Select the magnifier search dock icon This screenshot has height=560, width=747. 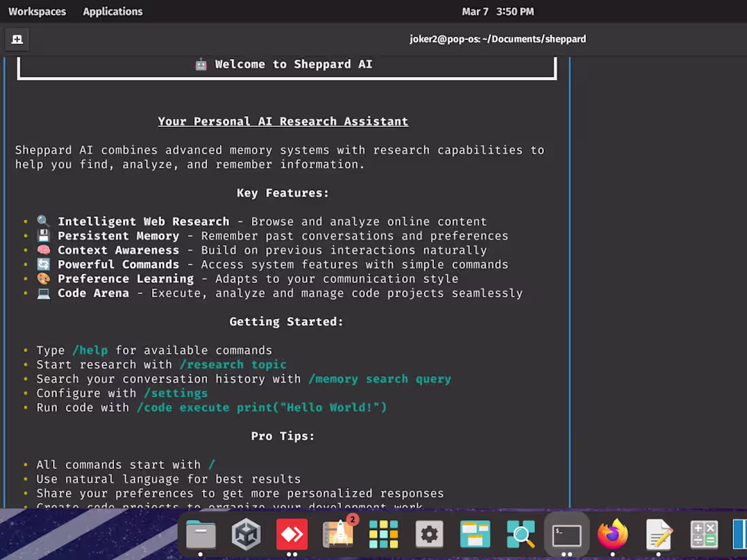point(520,534)
